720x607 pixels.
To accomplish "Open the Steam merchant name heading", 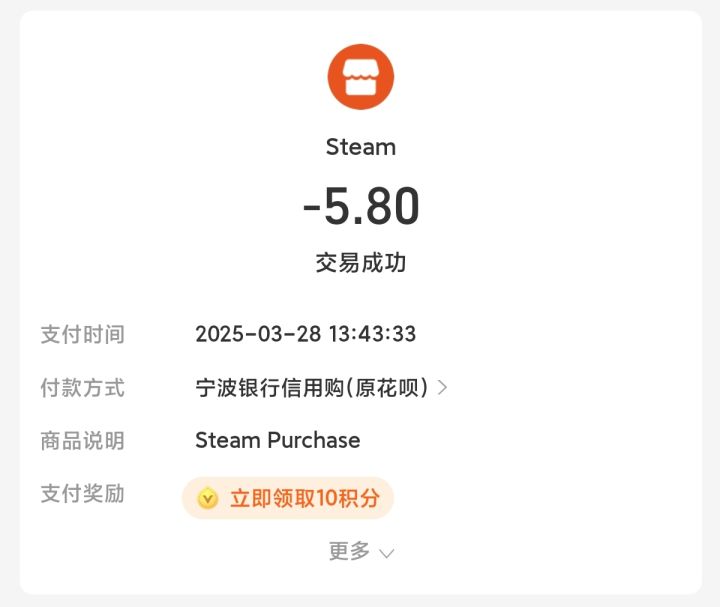I will (360, 147).
